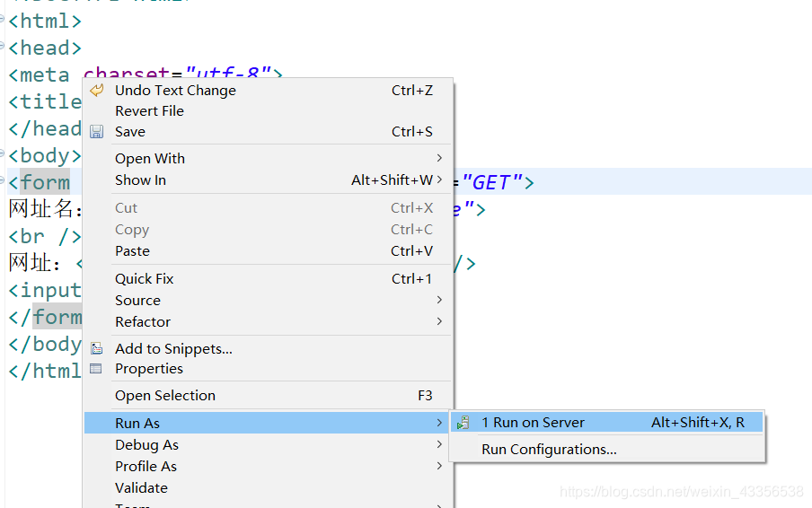Collapse the form tag fold marker

(x=2, y=180)
